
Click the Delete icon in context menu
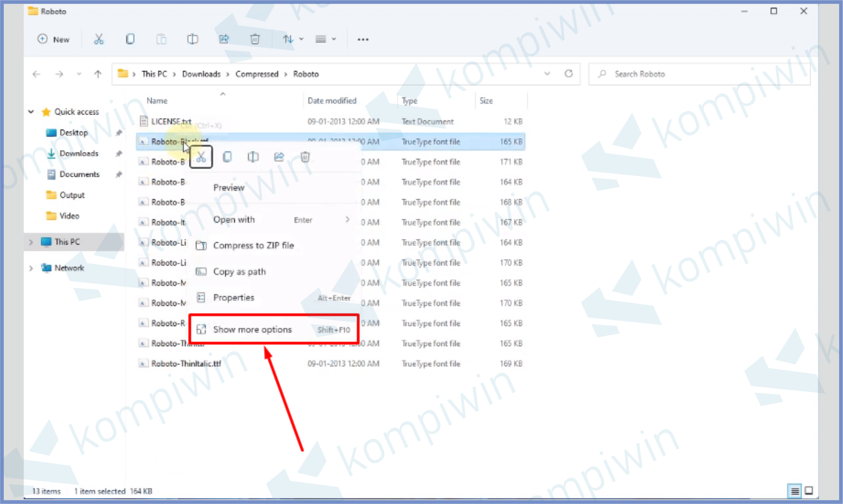[305, 157]
